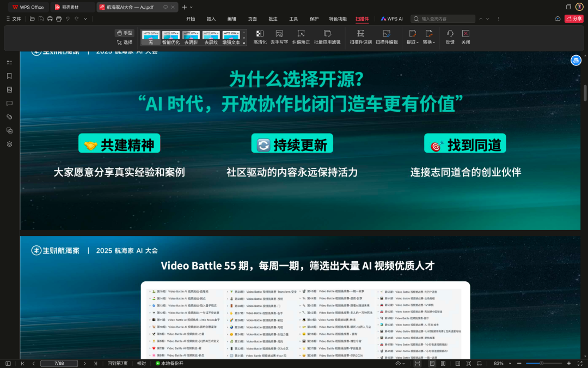Add a new tab with plus button

coord(184,7)
